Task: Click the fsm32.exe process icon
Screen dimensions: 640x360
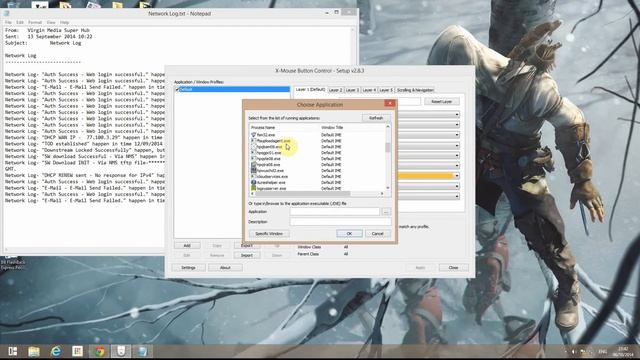Action: pos(253,135)
